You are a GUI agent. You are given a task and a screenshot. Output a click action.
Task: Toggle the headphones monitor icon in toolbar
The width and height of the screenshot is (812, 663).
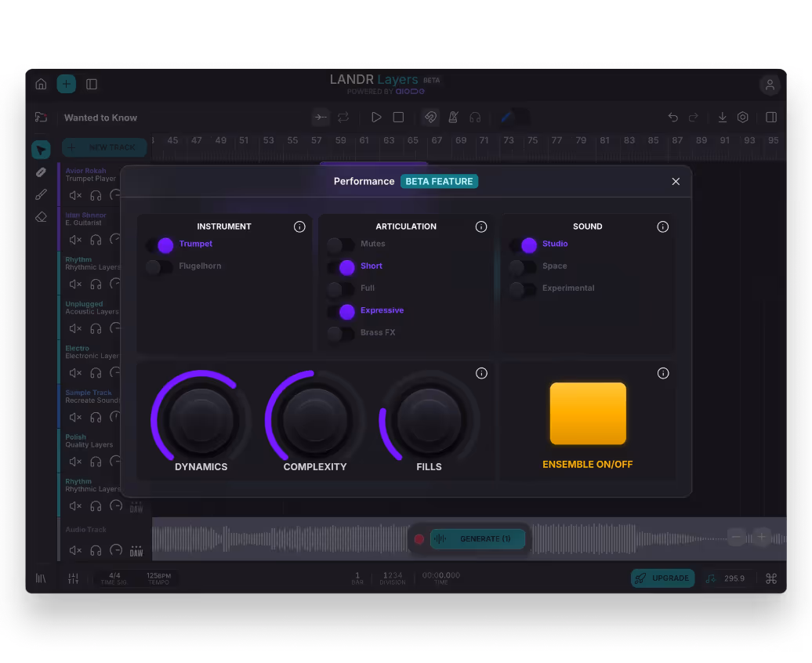(x=475, y=118)
